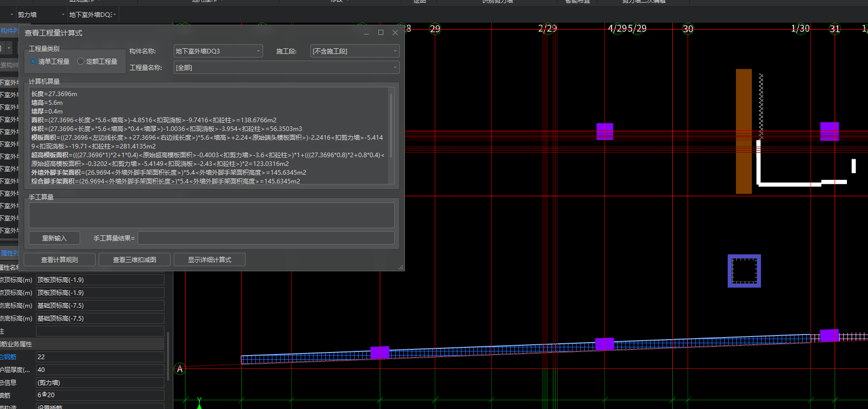Click axis label 29 on the drawing
Image resolution: width=868 pixels, height=409 pixels.
coord(435,29)
